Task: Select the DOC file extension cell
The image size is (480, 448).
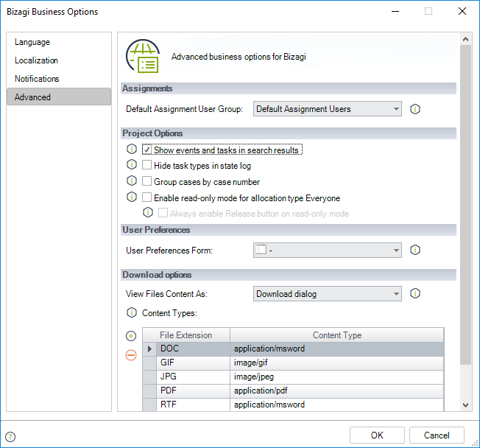Action: click(x=193, y=349)
